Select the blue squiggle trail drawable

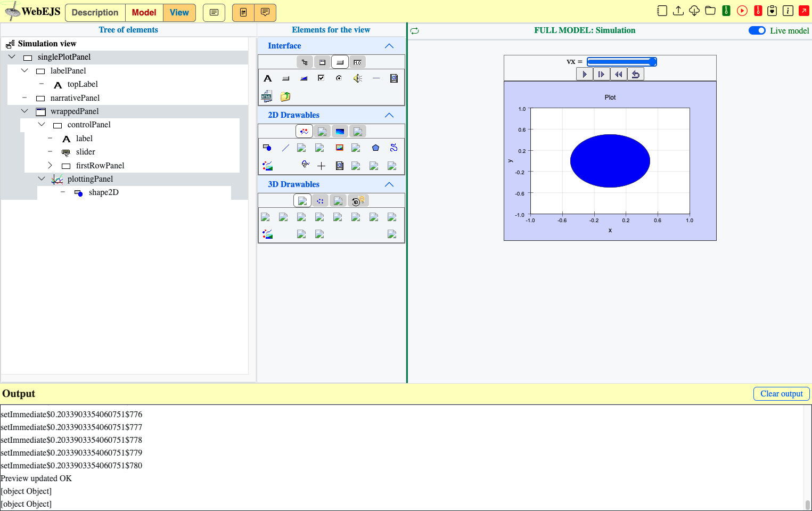(x=393, y=148)
